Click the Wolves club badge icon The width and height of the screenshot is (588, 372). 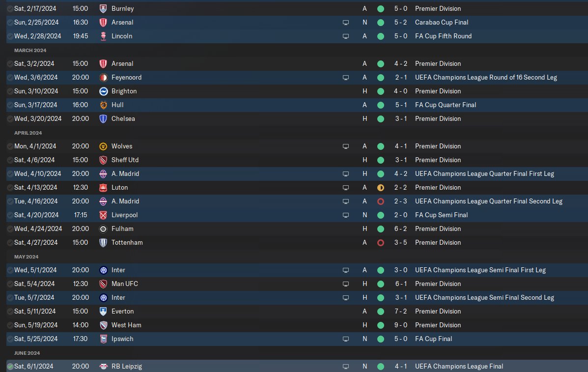pos(103,146)
